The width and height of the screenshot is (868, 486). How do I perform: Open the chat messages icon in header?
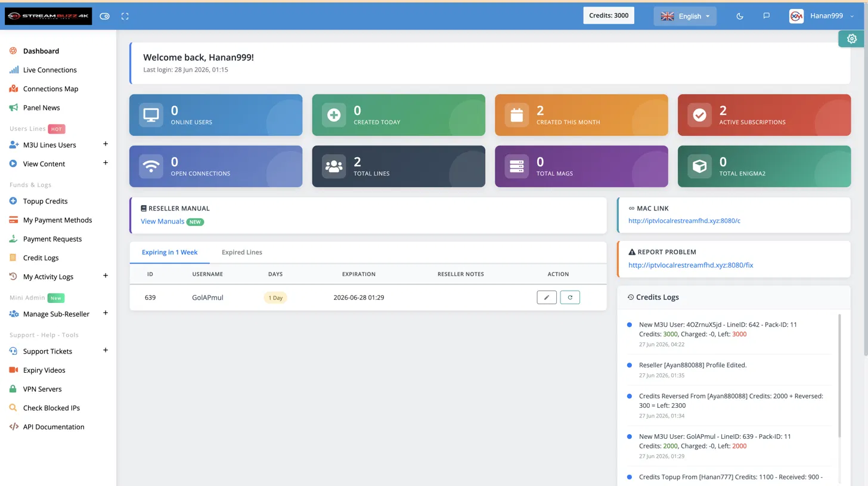pos(767,16)
